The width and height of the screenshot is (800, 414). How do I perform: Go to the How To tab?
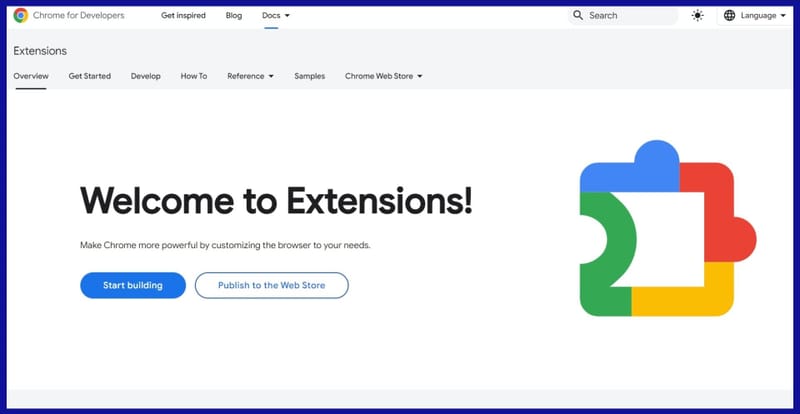tap(194, 76)
